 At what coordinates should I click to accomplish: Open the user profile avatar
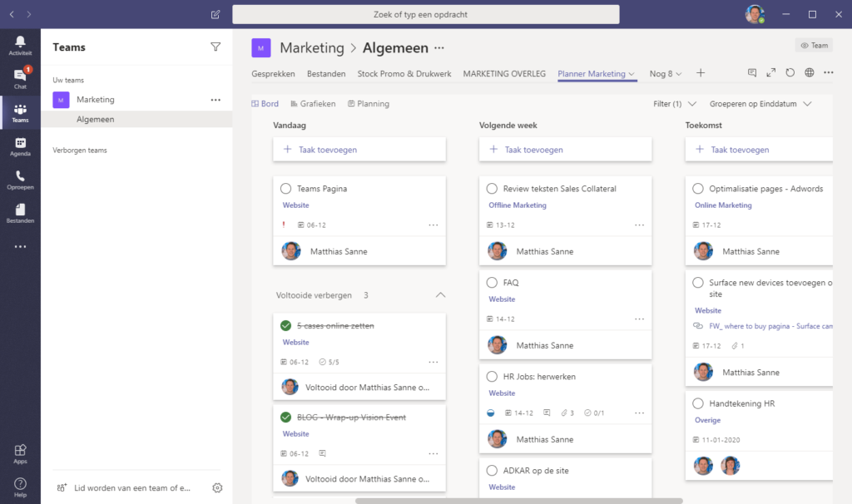click(755, 15)
